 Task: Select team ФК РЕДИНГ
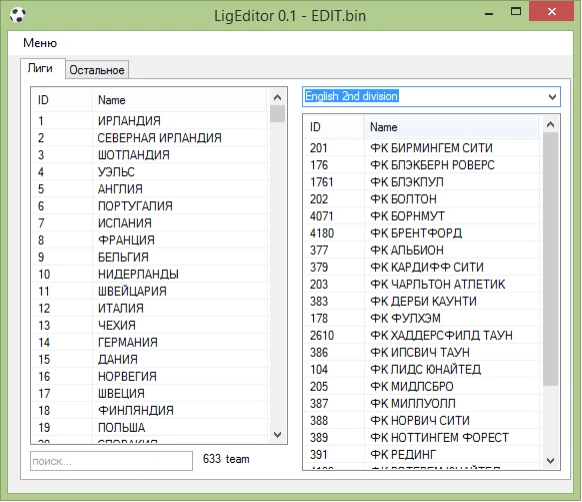pos(422,455)
